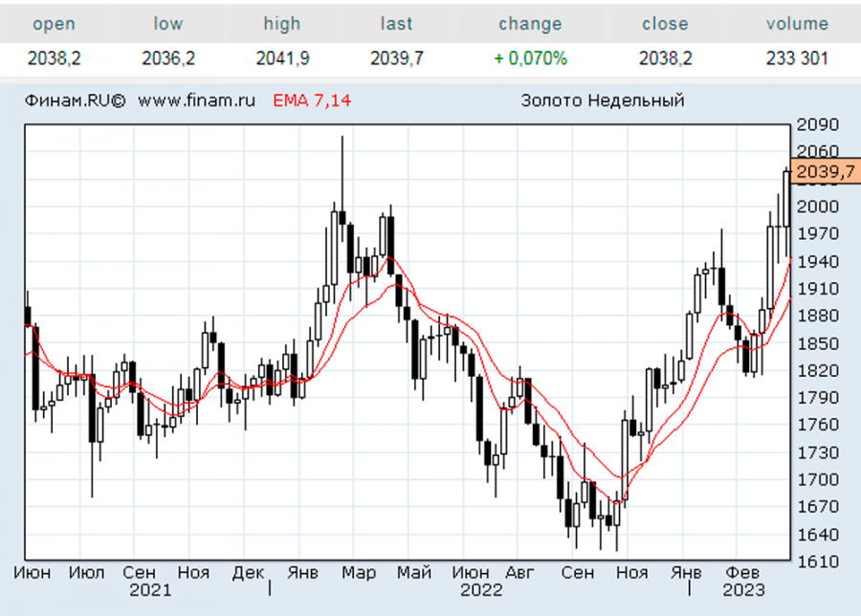Select the volume value 233 301
This screenshot has width=861, height=616.
tap(797, 58)
